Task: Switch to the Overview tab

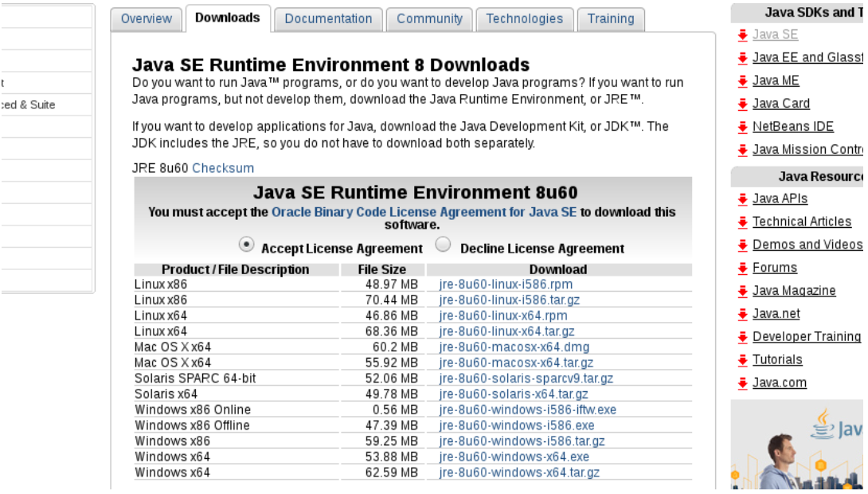Action: (146, 18)
